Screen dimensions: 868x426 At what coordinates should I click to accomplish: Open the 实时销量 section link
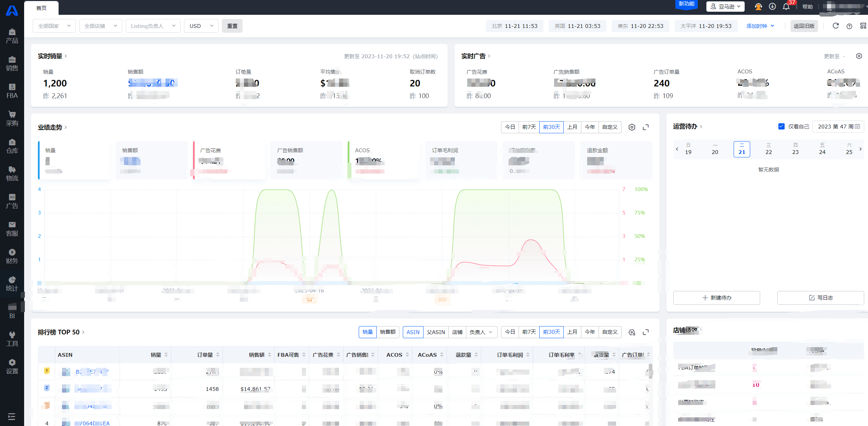coord(52,56)
